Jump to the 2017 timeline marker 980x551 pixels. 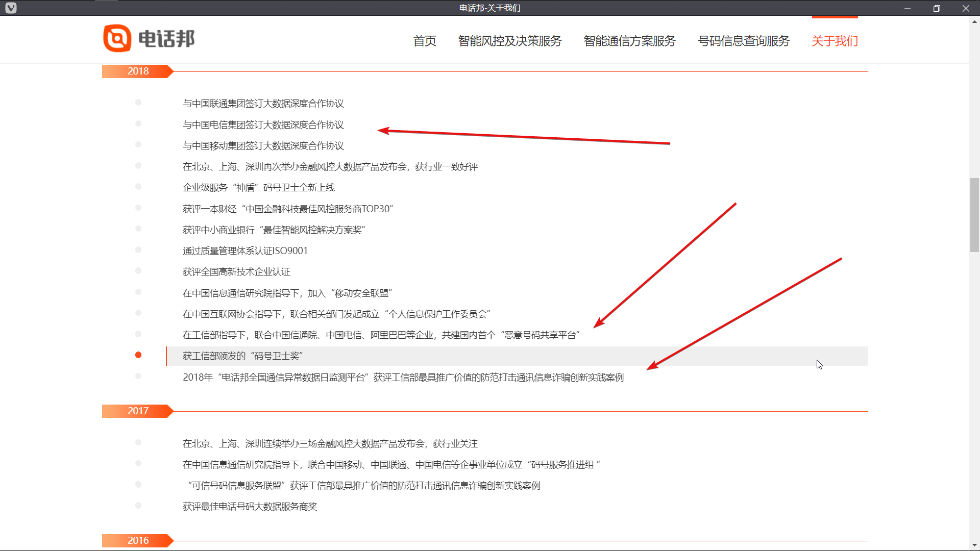pos(138,411)
